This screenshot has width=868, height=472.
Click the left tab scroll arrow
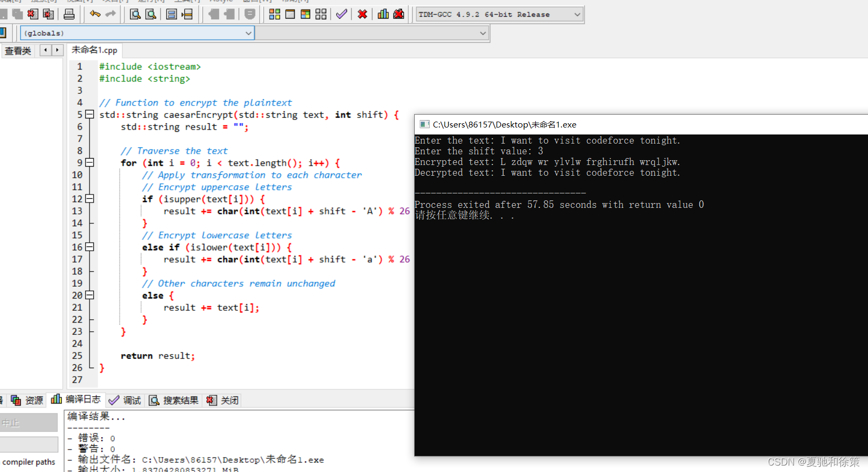pyautogui.click(x=46, y=50)
